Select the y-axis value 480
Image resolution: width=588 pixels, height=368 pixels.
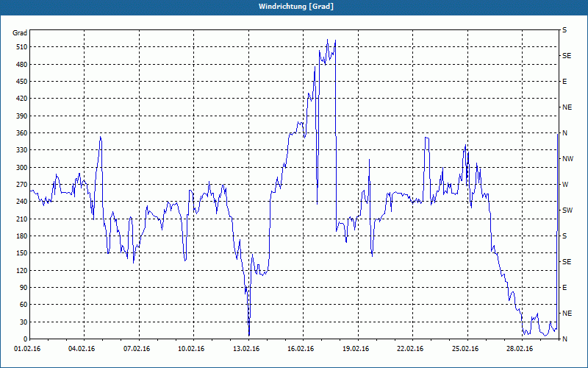pyautogui.click(x=23, y=65)
